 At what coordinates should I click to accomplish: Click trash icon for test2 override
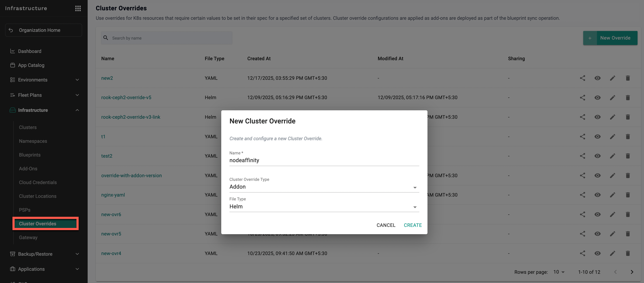point(627,156)
